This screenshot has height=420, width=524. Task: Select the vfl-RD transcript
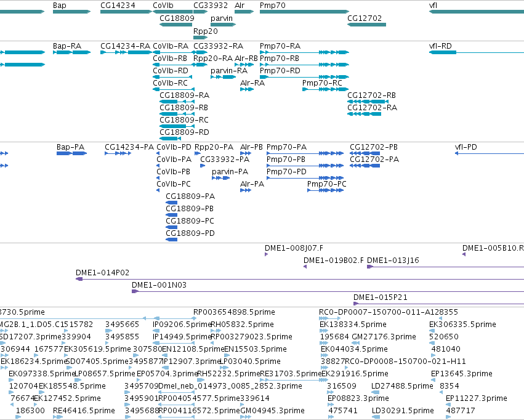click(x=477, y=52)
